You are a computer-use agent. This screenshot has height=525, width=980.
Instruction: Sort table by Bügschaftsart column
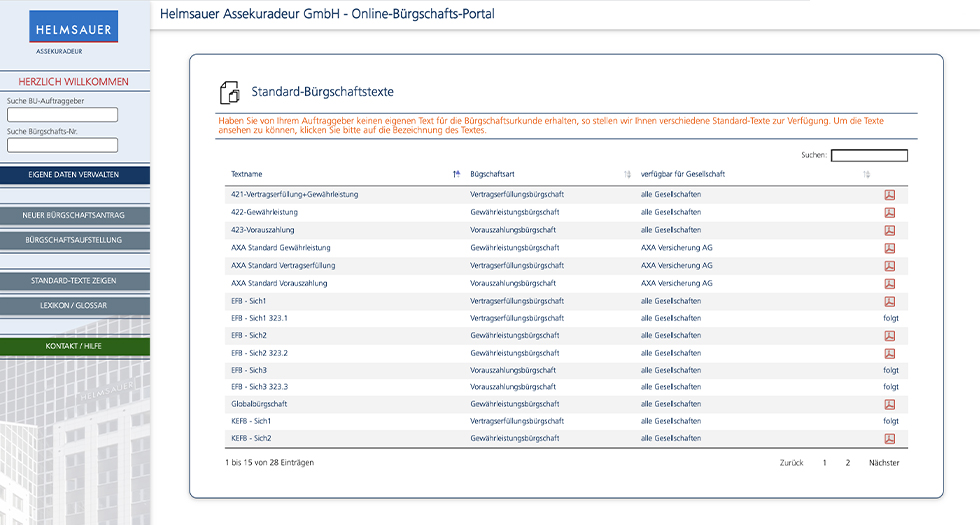coord(627,174)
